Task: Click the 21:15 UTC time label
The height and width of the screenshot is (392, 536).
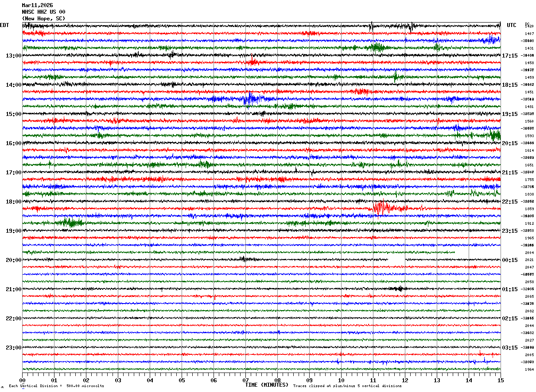Action: tap(510, 173)
